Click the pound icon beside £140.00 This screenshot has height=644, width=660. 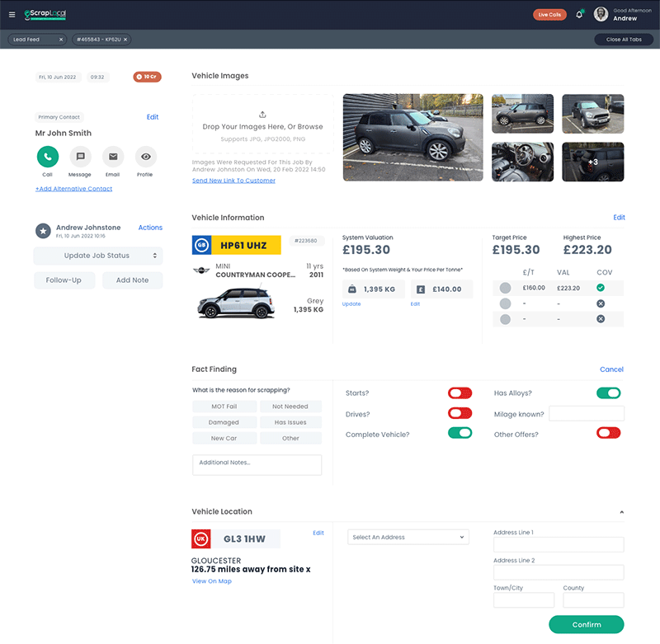421,289
